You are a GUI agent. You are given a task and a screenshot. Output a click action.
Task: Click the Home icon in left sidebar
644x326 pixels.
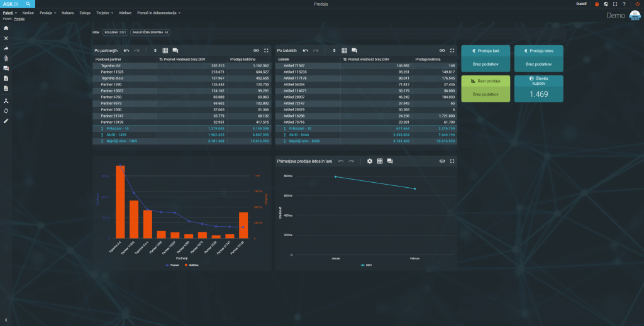6,28
